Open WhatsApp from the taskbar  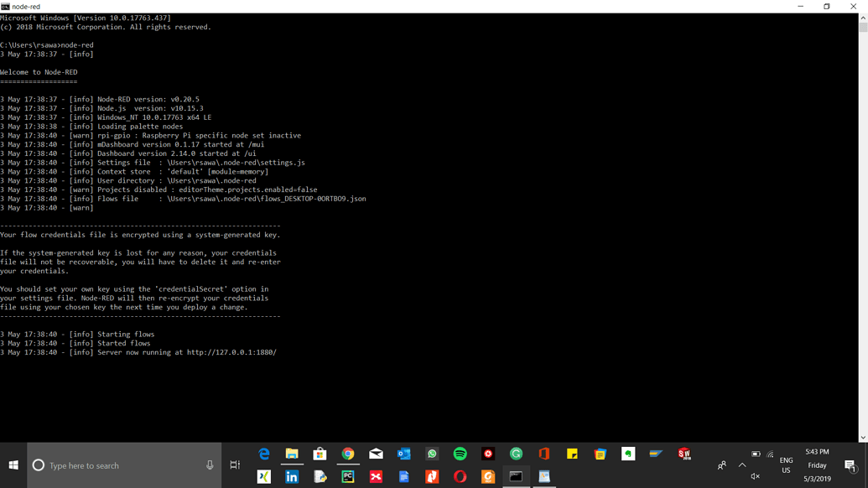click(x=431, y=454)
